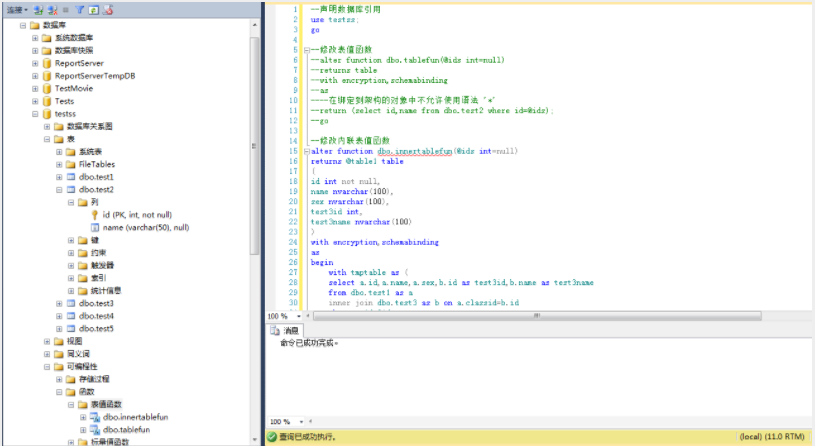
Task: Open the messages pane 100 % zoom dropdown
Action: [301, 422]
